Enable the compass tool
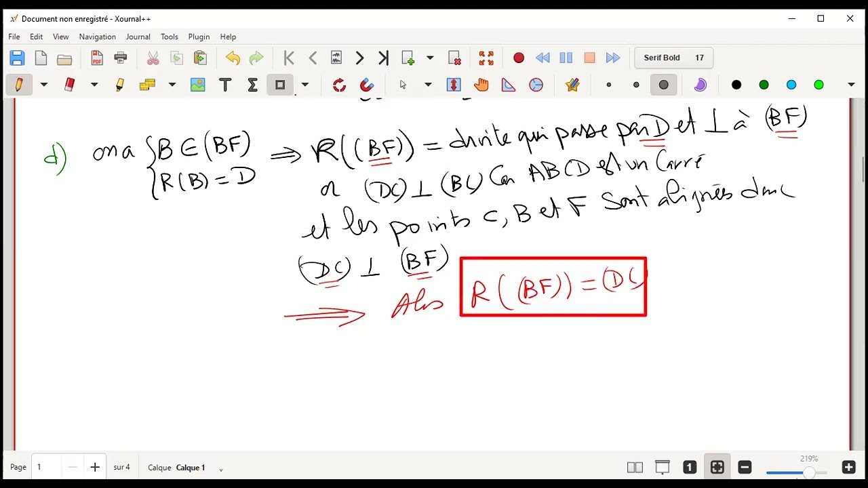Viewport: 868px width, 488px height. (536, 85)
